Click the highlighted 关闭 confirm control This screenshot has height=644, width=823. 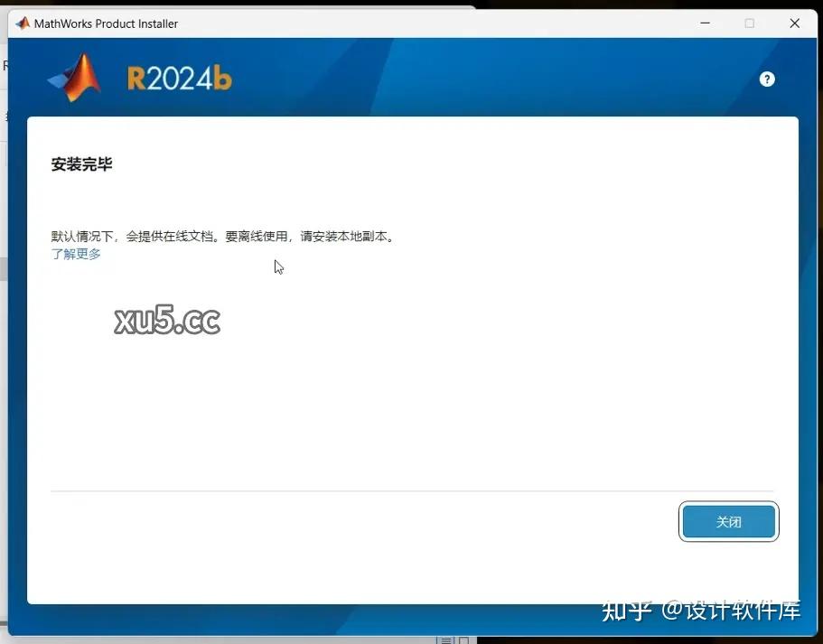[x=728, y=521]
